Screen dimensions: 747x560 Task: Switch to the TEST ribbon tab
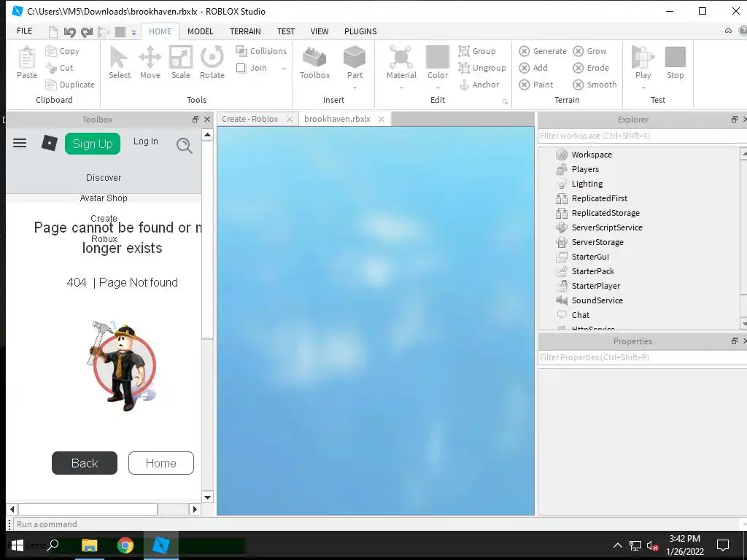click(286, 31)
